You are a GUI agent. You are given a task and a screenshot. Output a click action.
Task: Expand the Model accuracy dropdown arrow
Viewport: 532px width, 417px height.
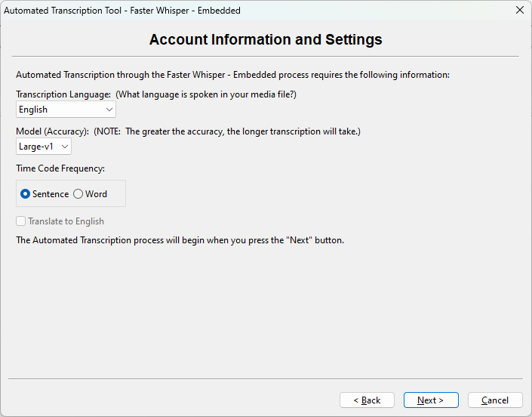coord(65,147)
